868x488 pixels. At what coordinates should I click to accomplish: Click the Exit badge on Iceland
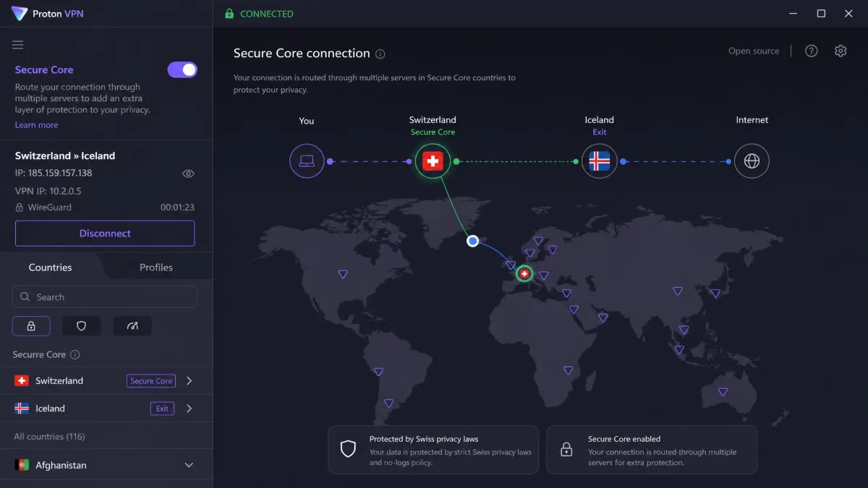(x=162, y=408)
